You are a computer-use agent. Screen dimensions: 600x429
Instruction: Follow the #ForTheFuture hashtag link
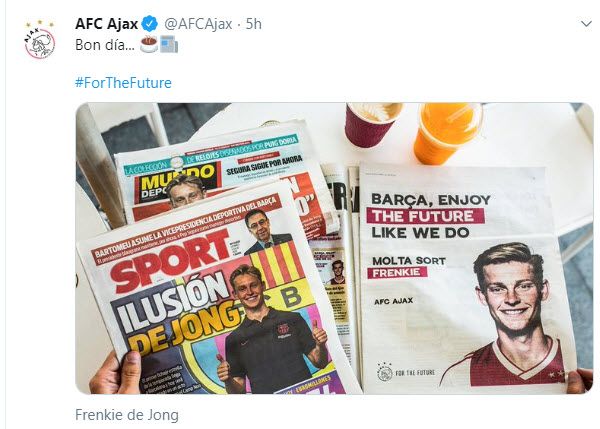point(123,82)
